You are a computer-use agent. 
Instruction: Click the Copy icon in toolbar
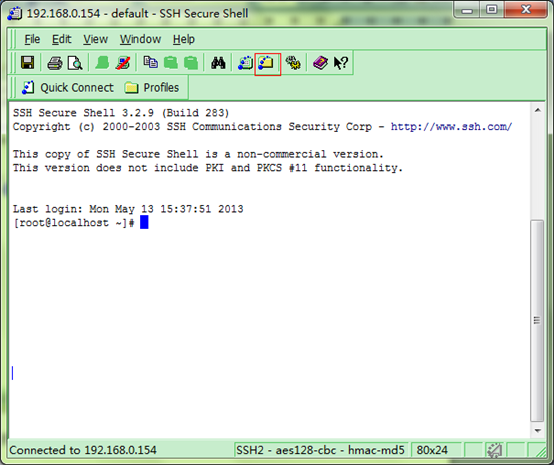[x=151, y=63]
